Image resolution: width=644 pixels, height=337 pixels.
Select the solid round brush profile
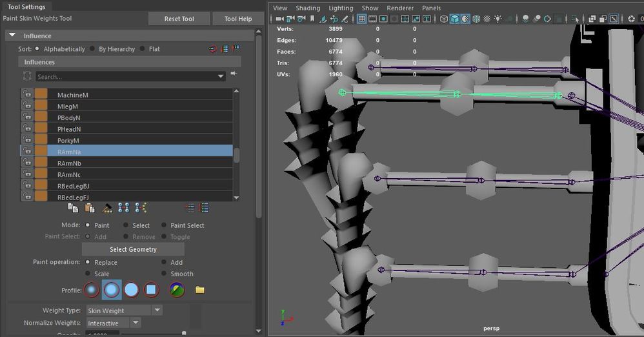[131, 290]
